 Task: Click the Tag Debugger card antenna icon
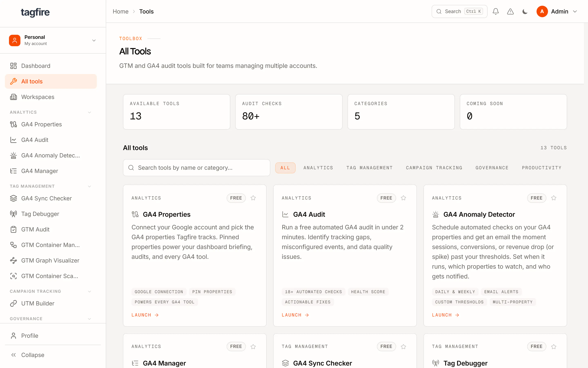[436, 363]
